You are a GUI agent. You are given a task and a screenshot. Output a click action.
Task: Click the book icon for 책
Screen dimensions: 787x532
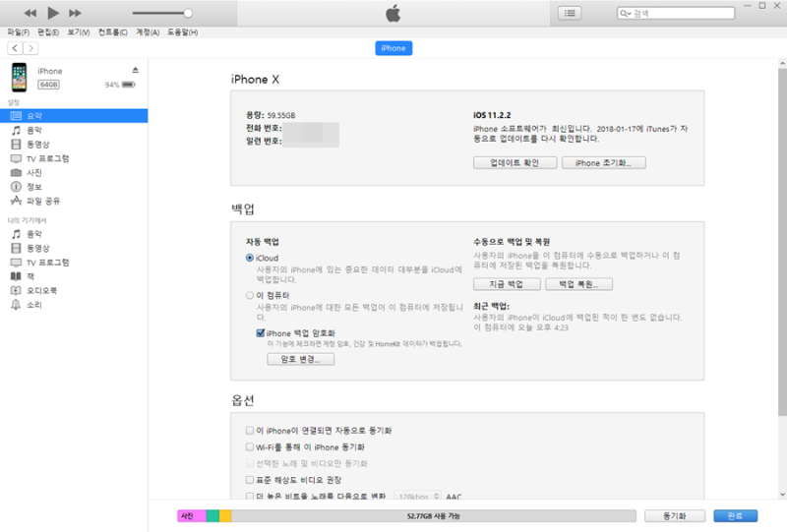point(16,276)
